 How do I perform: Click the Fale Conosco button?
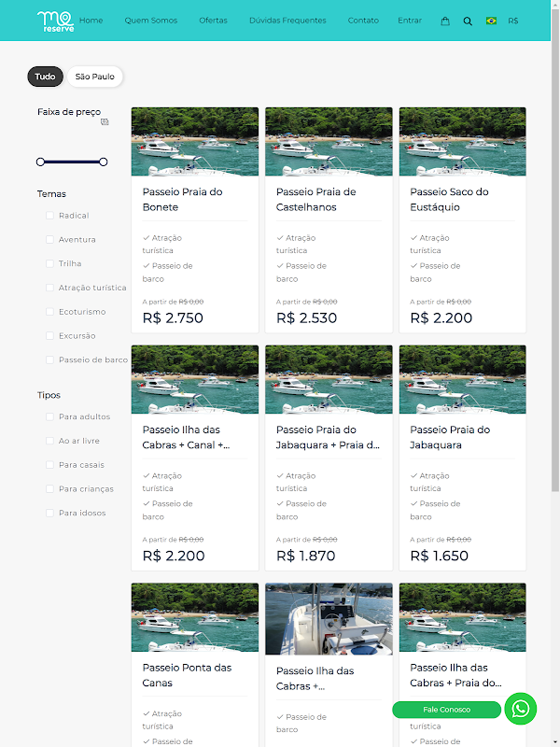[x=447, y=710]
